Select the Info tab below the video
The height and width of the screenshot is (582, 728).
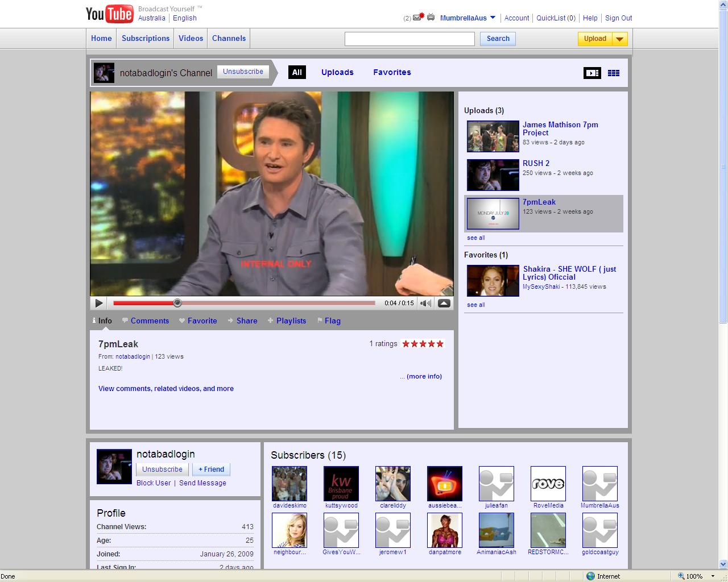(x=102, y=321)
